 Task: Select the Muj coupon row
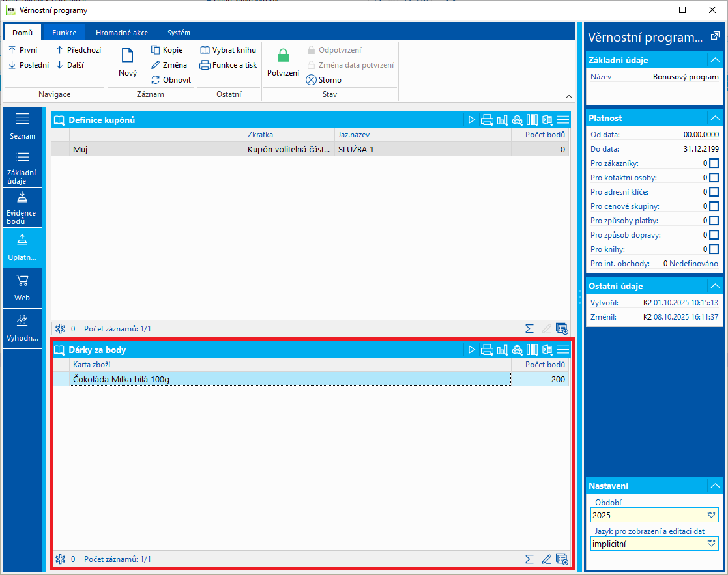[x=310, y=149]
